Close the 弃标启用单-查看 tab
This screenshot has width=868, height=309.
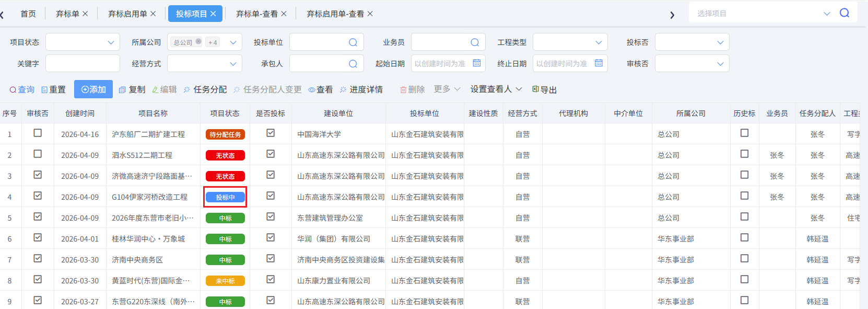[x=370, y=14]
